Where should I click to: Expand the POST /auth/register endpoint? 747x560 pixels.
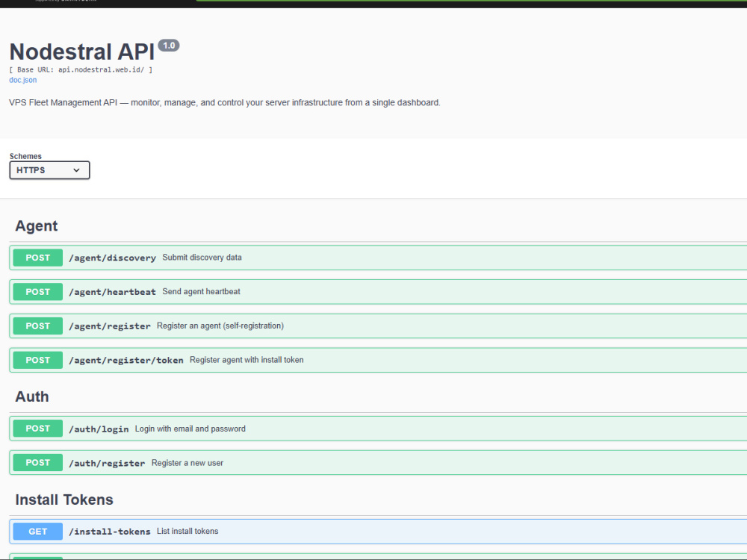click(x=378, y=463)
